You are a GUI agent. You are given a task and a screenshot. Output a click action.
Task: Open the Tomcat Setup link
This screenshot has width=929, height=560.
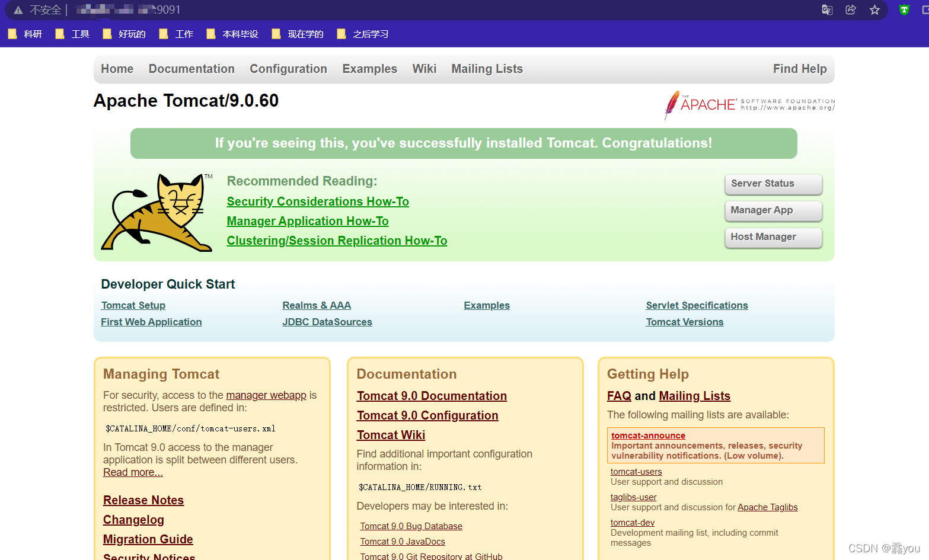tap(133, 305)
